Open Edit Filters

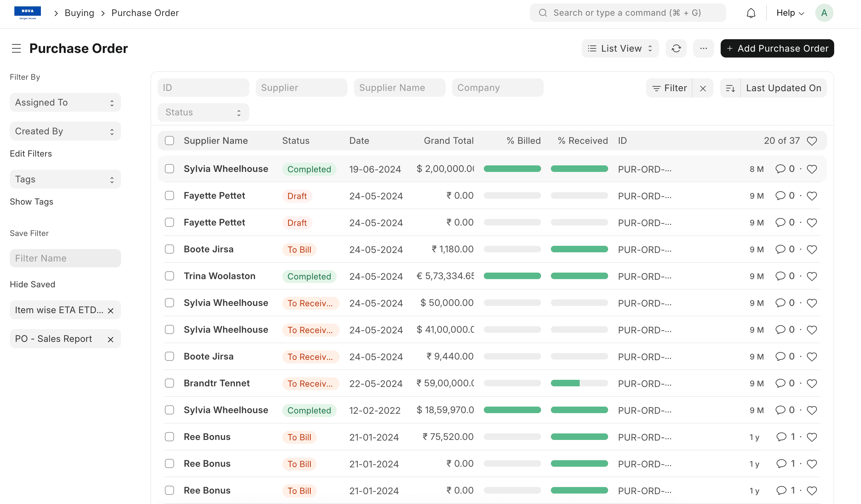[30, 153]
